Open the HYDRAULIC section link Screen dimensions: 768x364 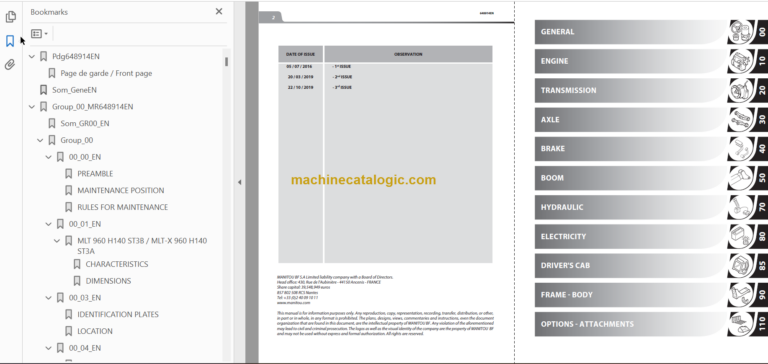pos(632,207)
